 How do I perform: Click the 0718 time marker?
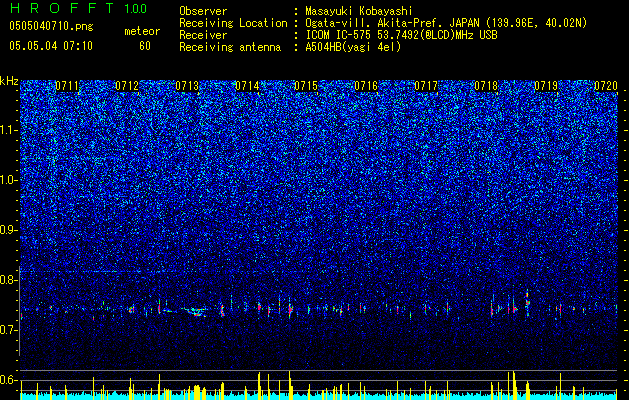[x=486, y=86]
